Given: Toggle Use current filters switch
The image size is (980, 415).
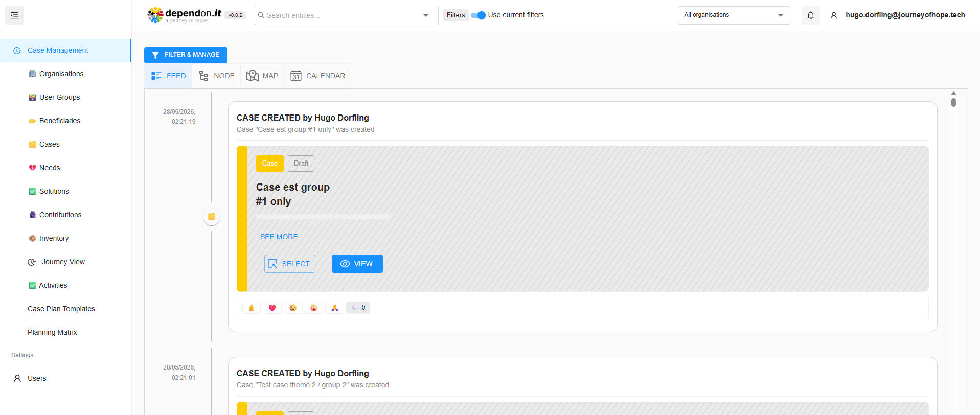Looking at the screenshot, I should coord(478,15).
